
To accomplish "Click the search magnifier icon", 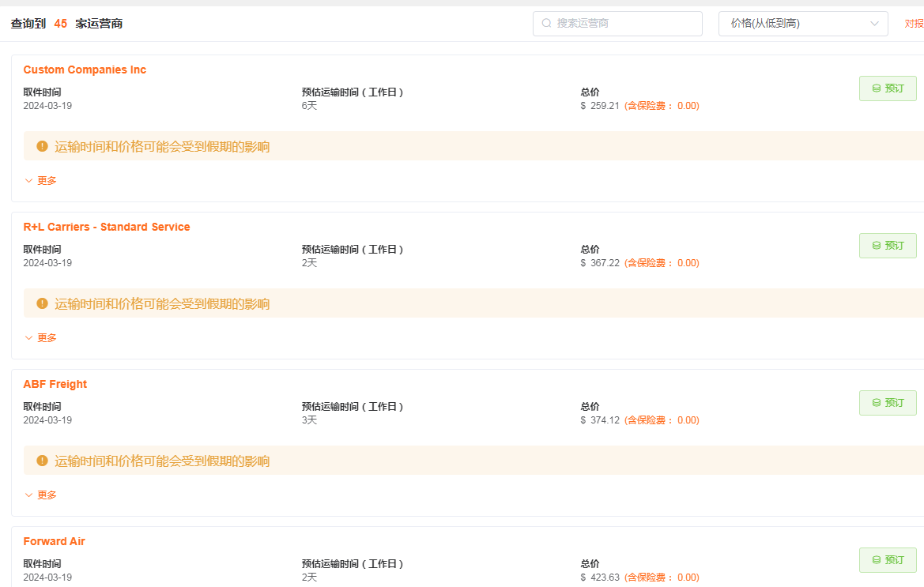I will click(x=546, y=24).
